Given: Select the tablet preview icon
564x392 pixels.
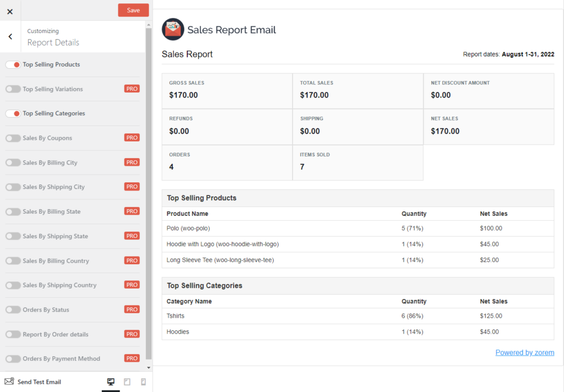Looking at the screenshot, I should click(x=127, y=381).
